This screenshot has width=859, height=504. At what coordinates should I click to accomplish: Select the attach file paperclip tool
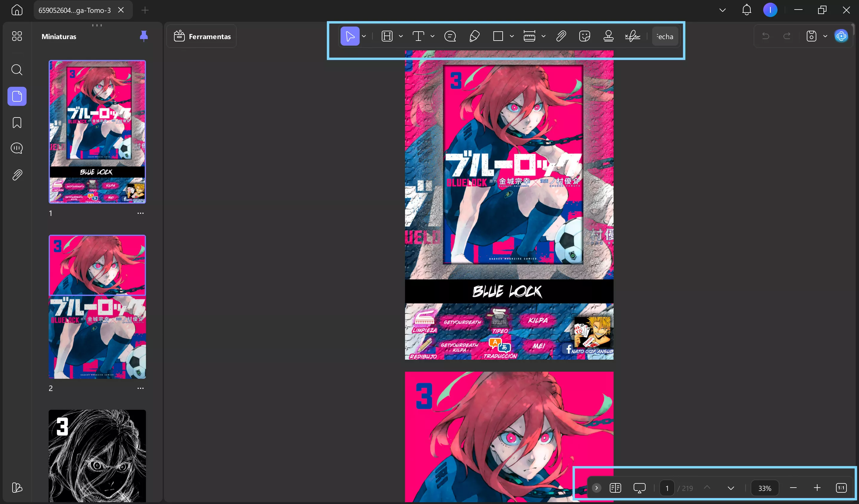click(x=561, y=36)
